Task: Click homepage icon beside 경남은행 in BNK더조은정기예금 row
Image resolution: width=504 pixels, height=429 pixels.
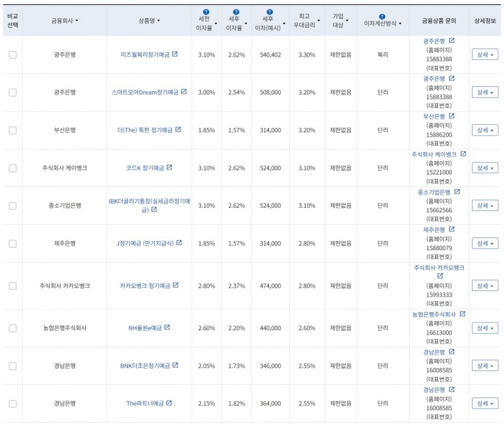Action: pyautogui.click(x=452, y=352)
